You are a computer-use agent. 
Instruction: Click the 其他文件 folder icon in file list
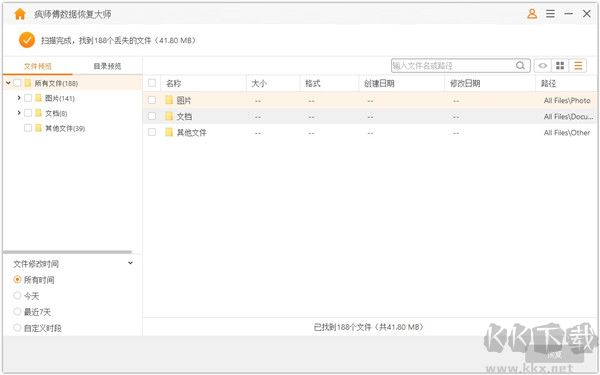(x=169, y=132)
